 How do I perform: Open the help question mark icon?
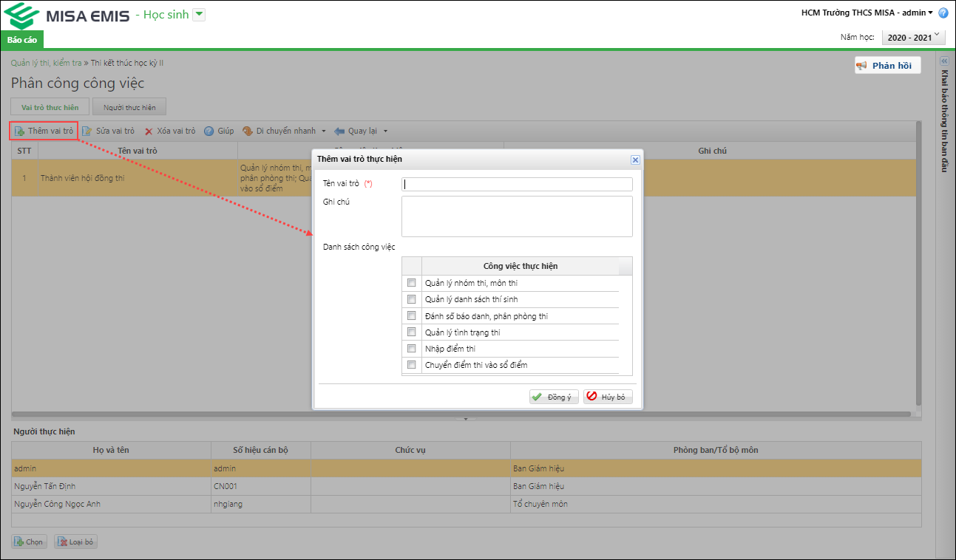(x=943, y=13)
